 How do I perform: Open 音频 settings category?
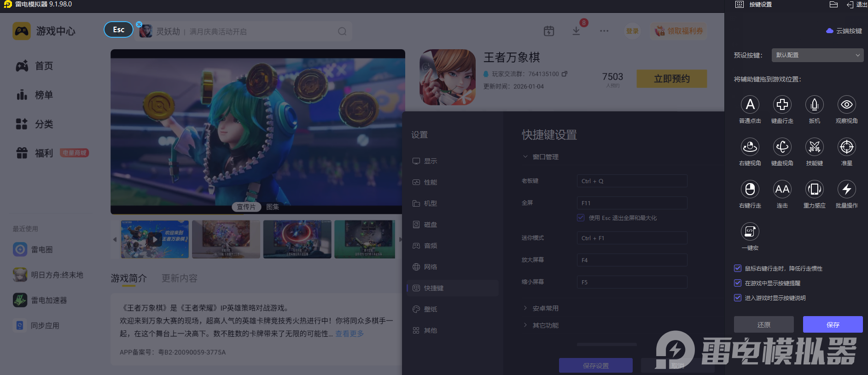453,246
